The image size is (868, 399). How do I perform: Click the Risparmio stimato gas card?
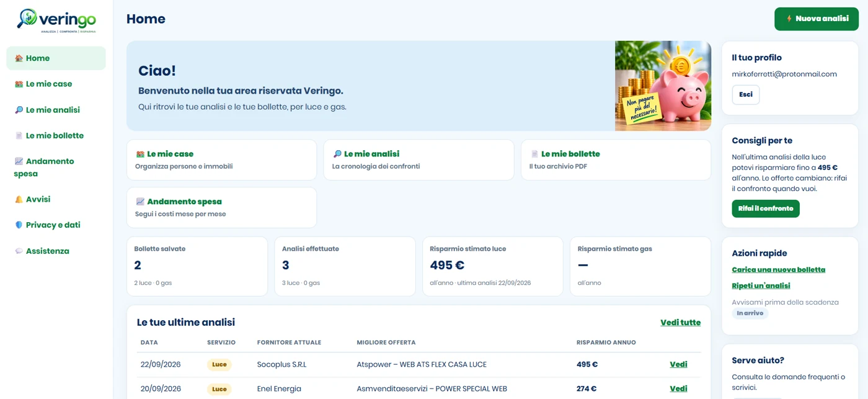[640, 266]
